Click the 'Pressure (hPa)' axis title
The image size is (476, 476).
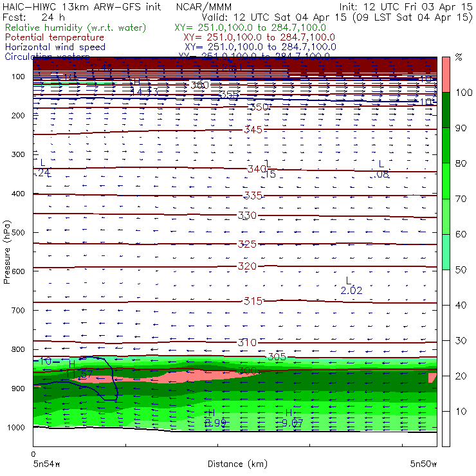tap(6, 252)
